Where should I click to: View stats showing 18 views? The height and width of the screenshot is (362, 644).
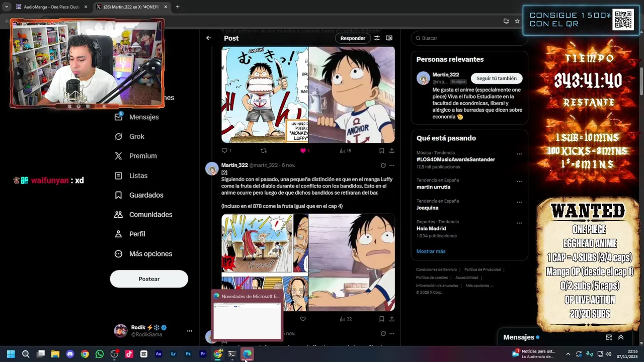pyautogui.click(x=345, y=150)
